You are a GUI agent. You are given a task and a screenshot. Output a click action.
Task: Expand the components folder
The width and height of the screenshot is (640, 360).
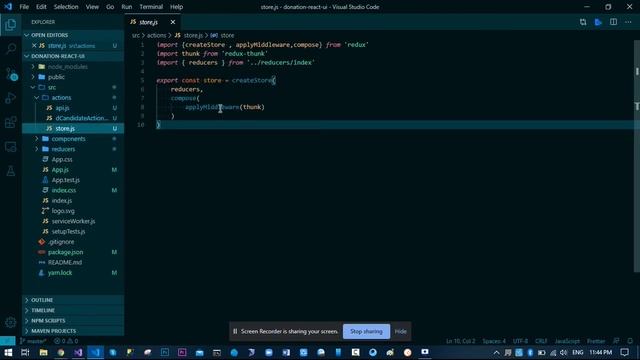pyautogui.click(x=68, y=139)
